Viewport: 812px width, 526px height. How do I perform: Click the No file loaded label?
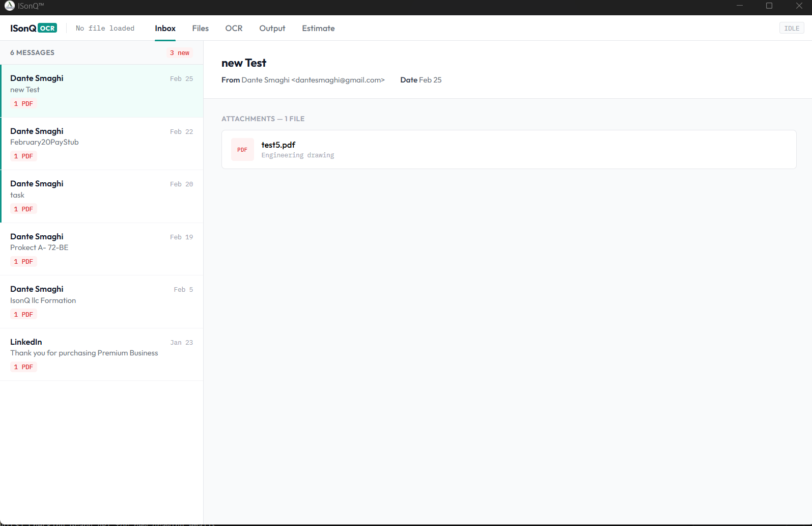tap(105, 29)
